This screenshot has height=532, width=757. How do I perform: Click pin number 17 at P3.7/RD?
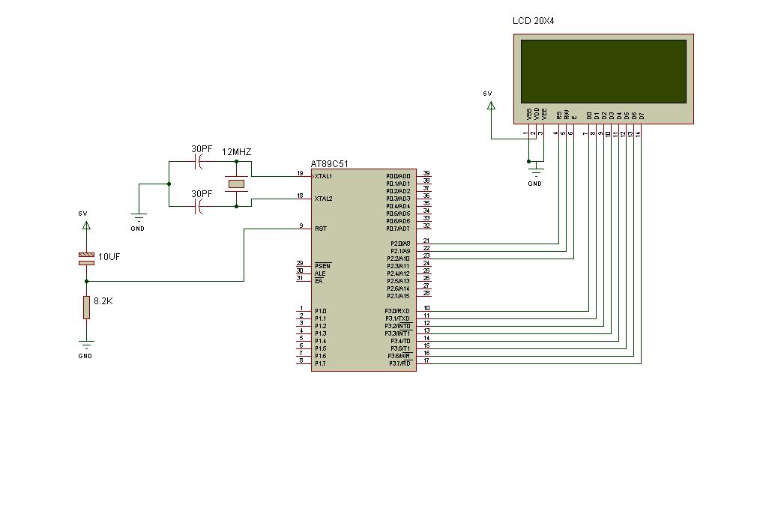pyautogui.click(x=426, y=360)
